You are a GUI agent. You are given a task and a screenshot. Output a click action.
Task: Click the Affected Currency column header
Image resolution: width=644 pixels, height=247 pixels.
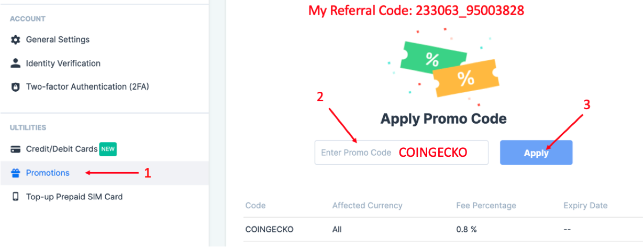[x=367, y=206]
